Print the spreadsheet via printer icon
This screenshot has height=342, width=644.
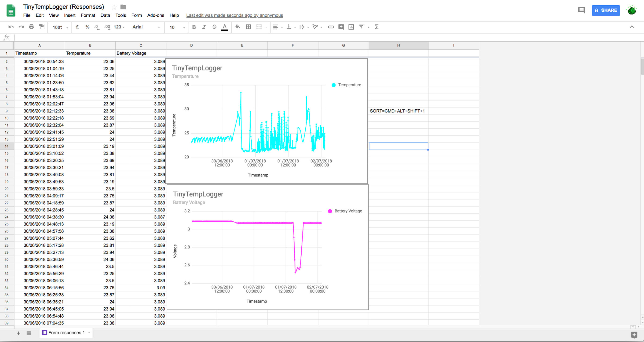[31, 27]
